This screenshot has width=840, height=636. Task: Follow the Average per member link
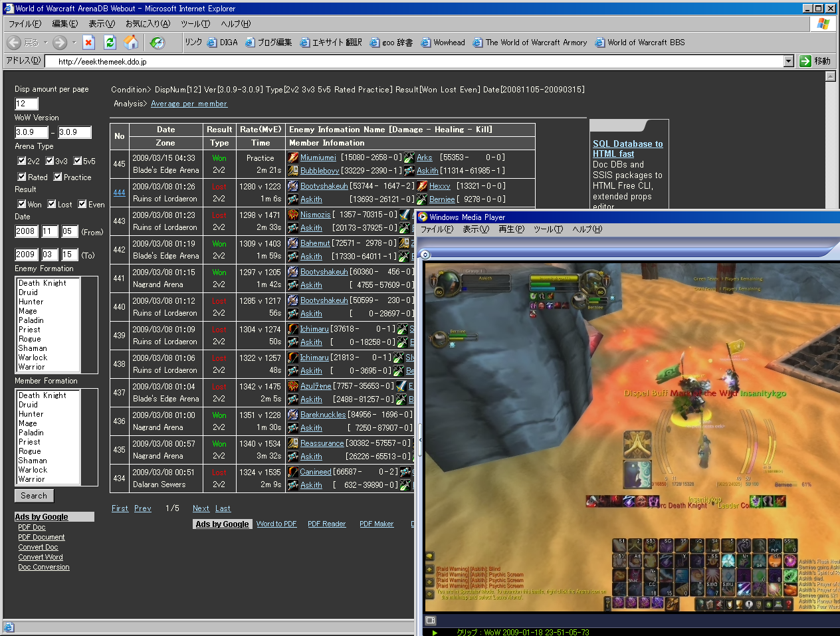click(x=189, y=104)
